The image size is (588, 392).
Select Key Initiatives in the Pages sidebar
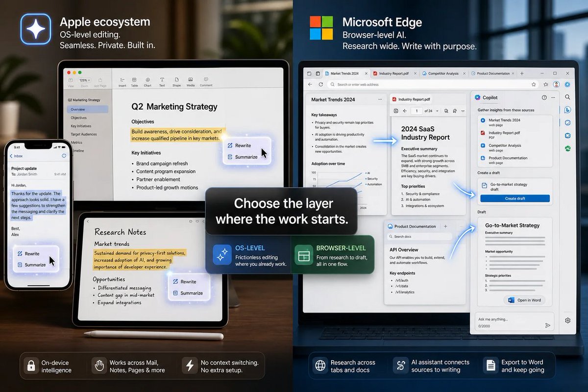click(x=81, y=126)
